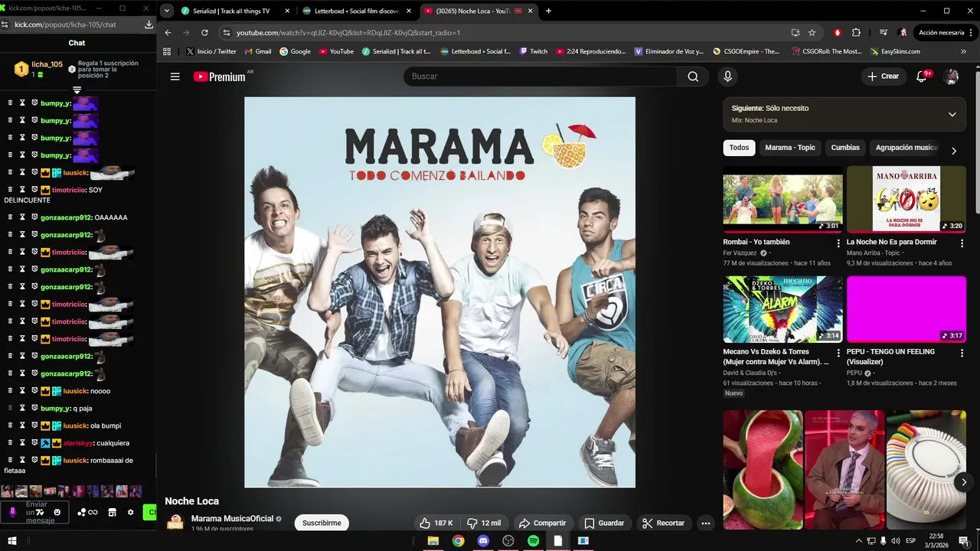Open the Kick chat shop icon

(x=112, y=512)
